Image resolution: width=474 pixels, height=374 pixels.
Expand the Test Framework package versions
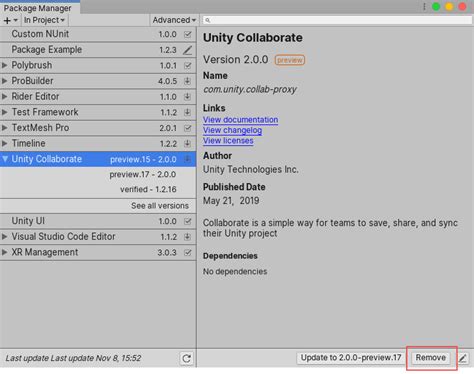point(4,112)
